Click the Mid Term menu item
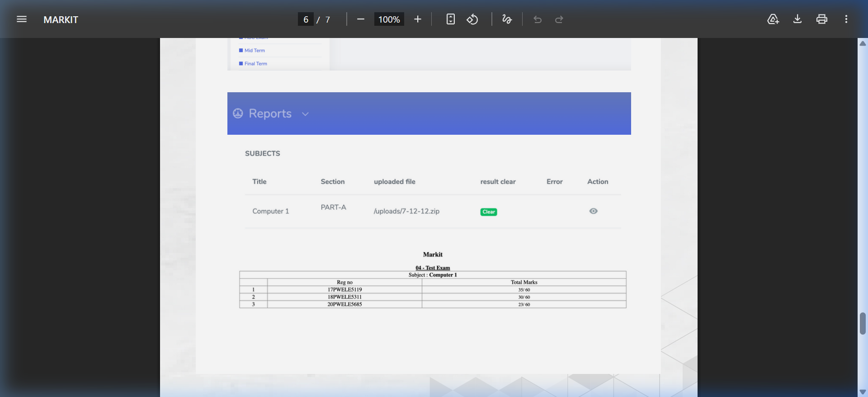 [x=255, y=51]
